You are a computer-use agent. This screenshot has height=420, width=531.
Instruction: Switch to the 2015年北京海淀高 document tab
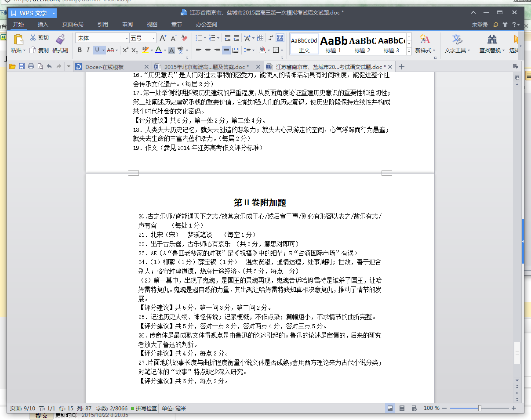pos(207,67)
